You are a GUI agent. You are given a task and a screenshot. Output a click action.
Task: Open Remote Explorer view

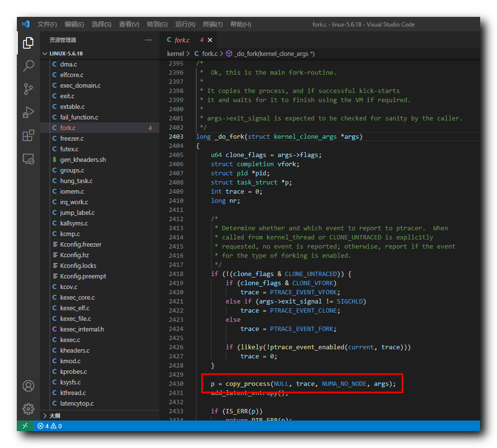(x=28, y=158)
